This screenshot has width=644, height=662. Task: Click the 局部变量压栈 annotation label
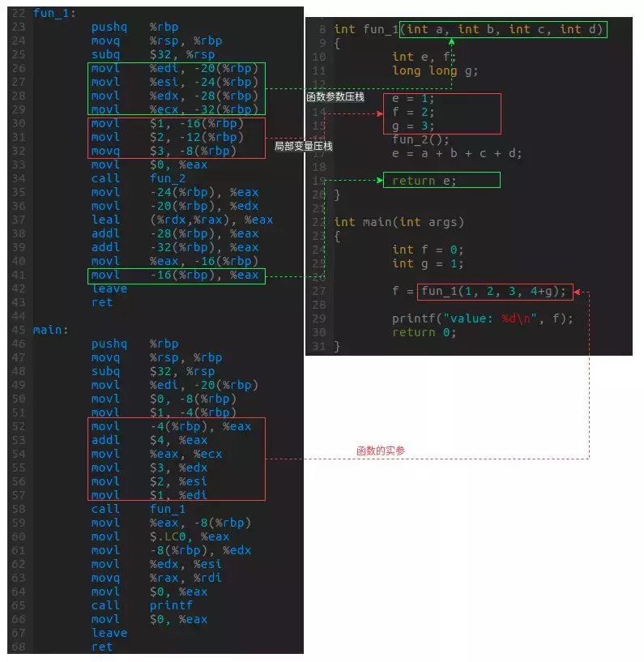pyautogui.click(x=304, y=146)
